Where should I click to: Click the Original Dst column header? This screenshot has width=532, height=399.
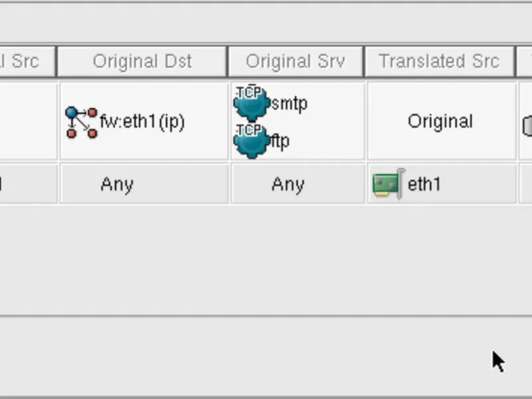[142, 62]
